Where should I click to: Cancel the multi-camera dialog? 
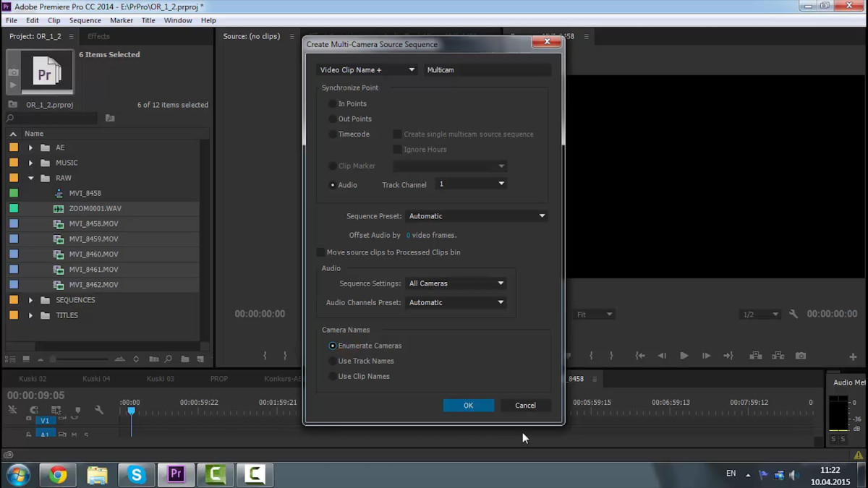525,406
